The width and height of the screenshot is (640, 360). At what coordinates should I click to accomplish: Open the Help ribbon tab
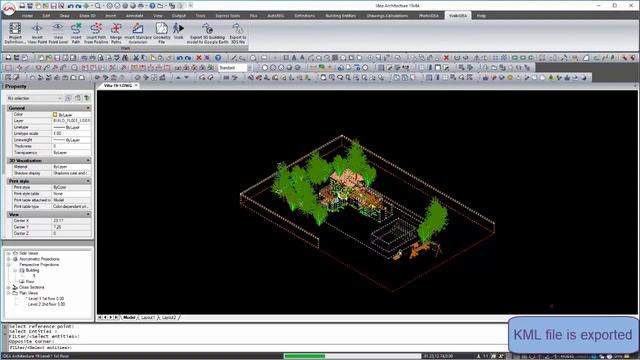tap(481, 16)
